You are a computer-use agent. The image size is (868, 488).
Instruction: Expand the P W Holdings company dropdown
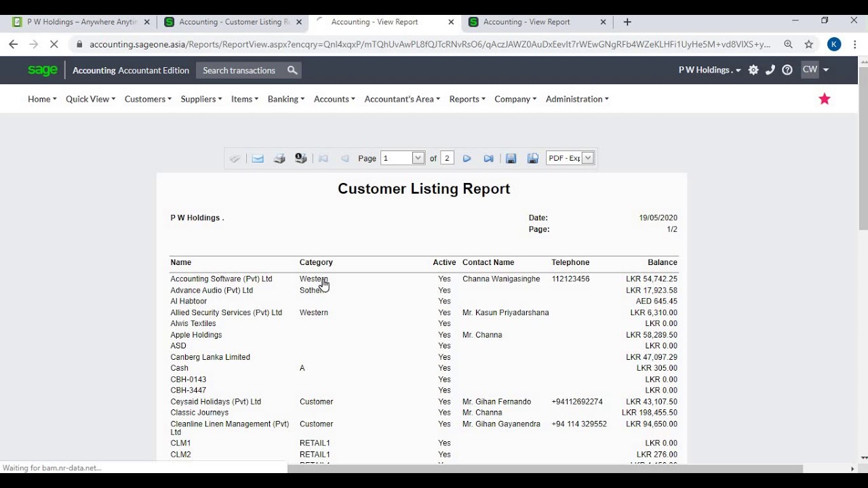[x=709, y=70]
